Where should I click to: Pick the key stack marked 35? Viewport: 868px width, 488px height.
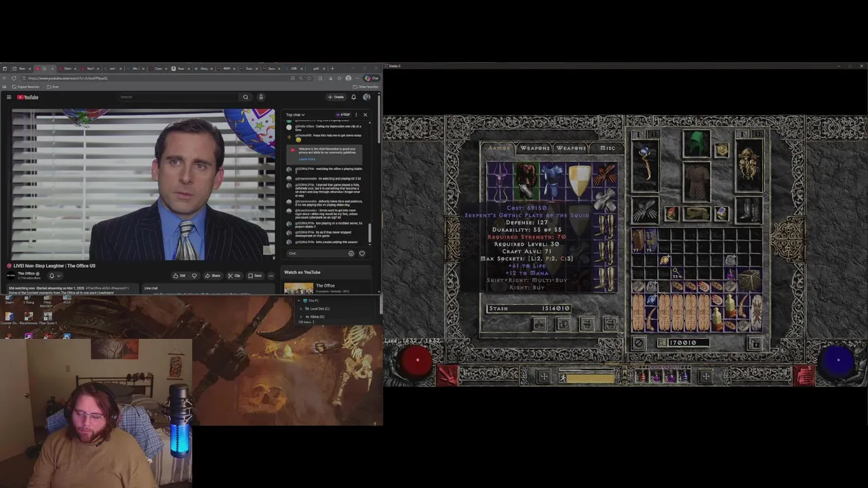click(676, 273)
